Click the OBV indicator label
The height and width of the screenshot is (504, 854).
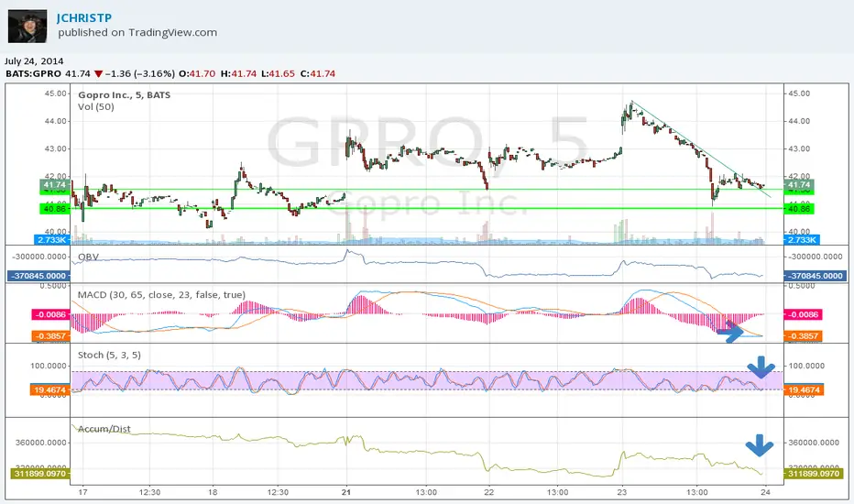coord(88,257)
